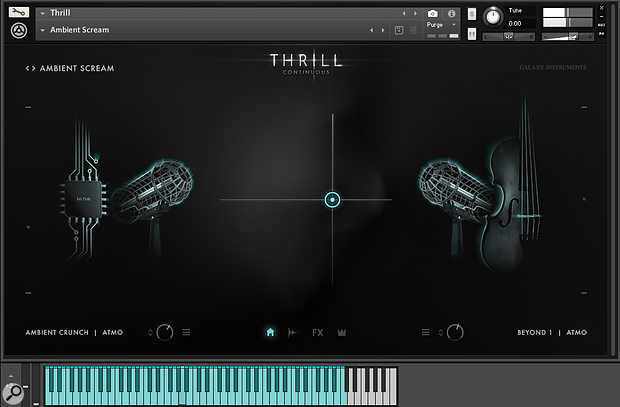Go to previous instrument arrow in Thrill row
Viewport: 620px width, 407px height.
(404, 13)
